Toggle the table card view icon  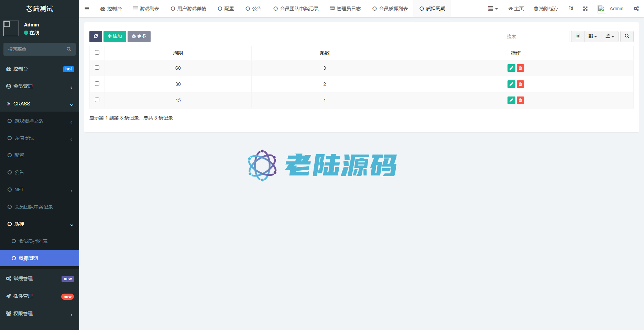click(x=578, y=36)
